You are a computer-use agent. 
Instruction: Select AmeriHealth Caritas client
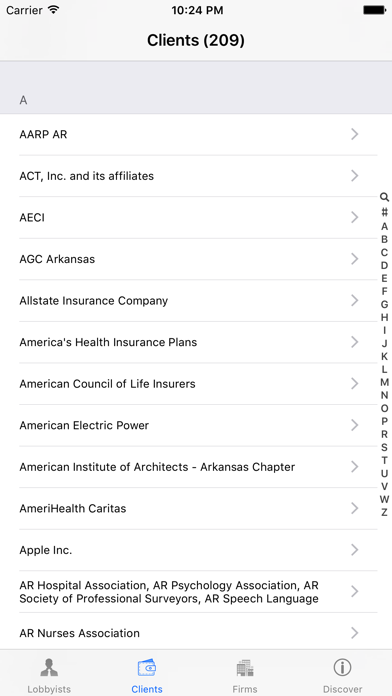click(x=196, y=508)
